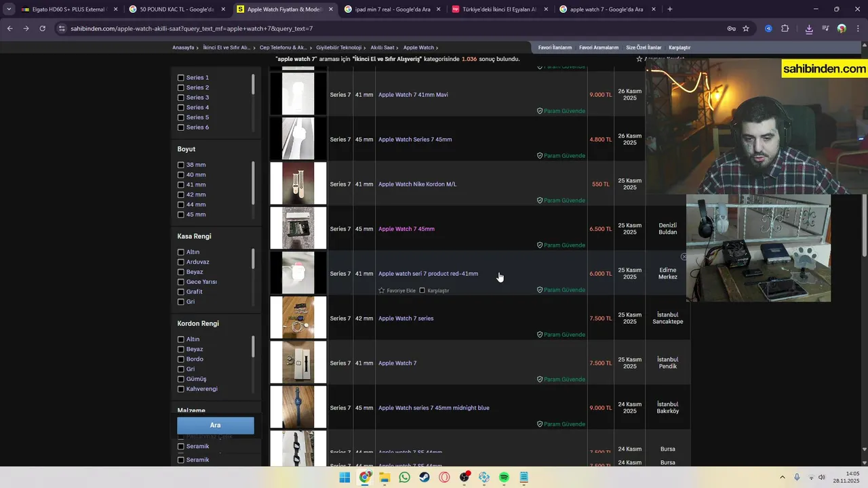Open Steam from the taskbar

tap(425, 477)
